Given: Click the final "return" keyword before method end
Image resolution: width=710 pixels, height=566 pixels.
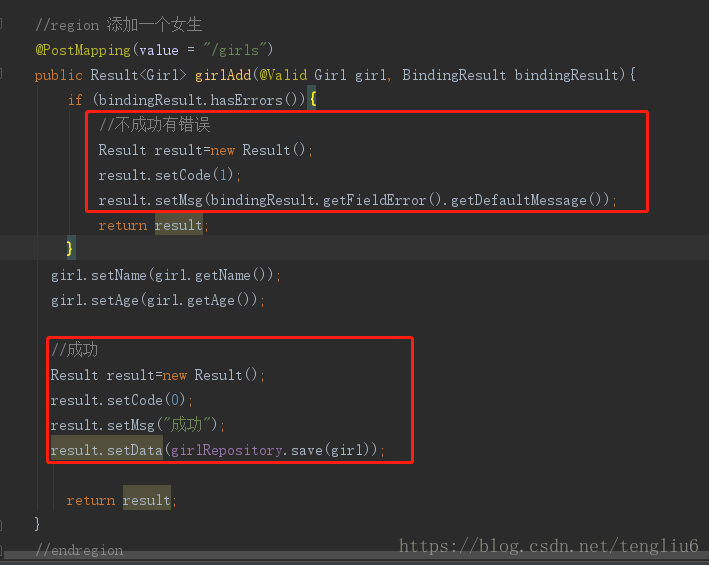Looking at the screenshot, I should tap(91, 500).
